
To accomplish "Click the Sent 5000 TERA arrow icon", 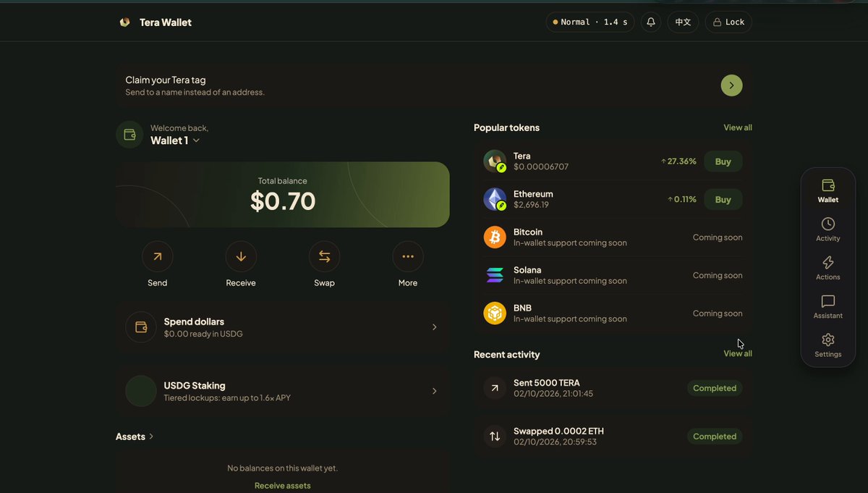I will (x=495, y=388).
